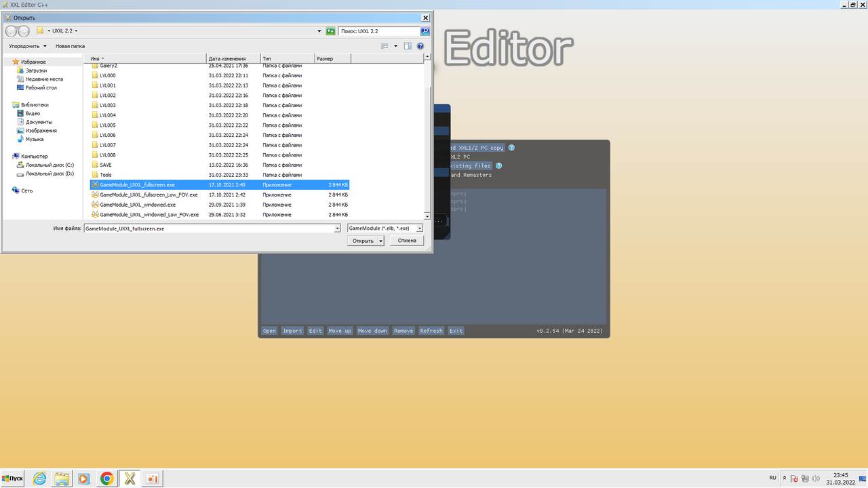Click scroll down arrow of file list
The height and width of the screenshot is (488, 868).
click(x=427, y=216)
